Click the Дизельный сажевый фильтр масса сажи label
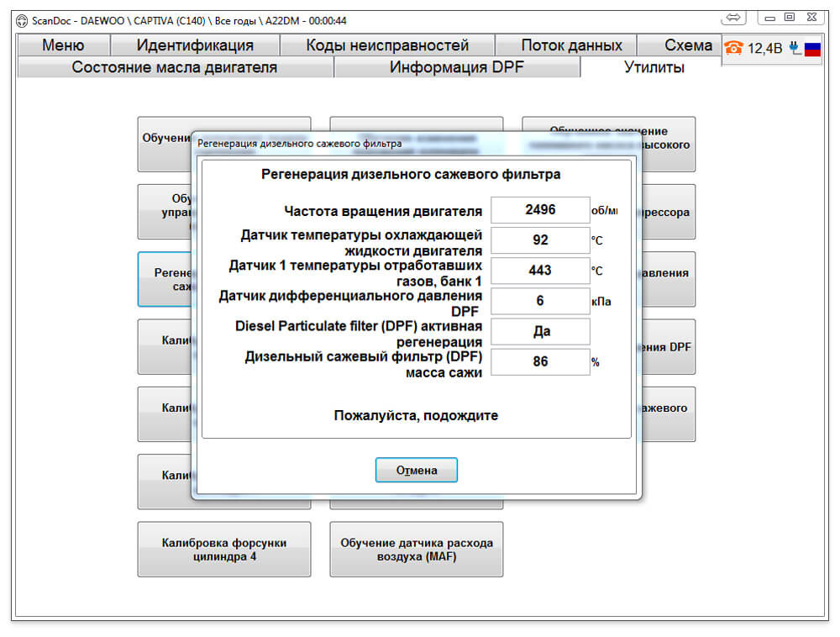The height and width of the screenshot is (637, 840). pos(363,365)
